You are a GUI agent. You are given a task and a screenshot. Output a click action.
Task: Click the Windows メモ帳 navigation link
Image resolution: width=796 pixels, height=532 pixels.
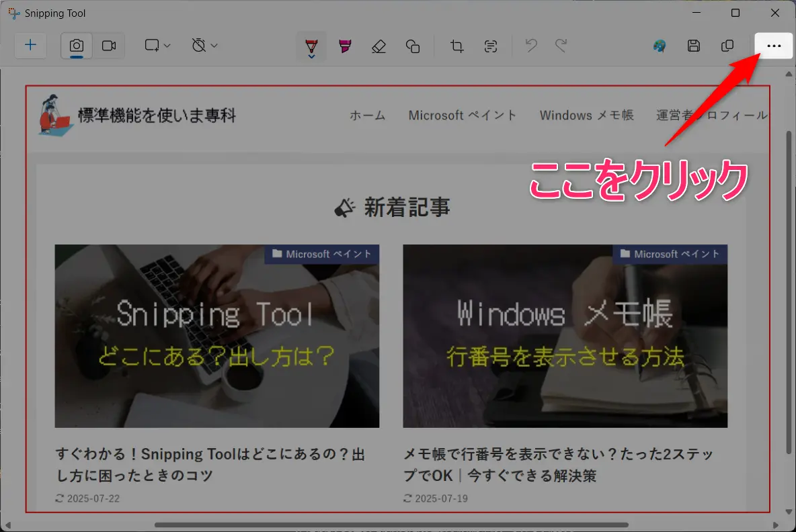[x=586, y=116]
